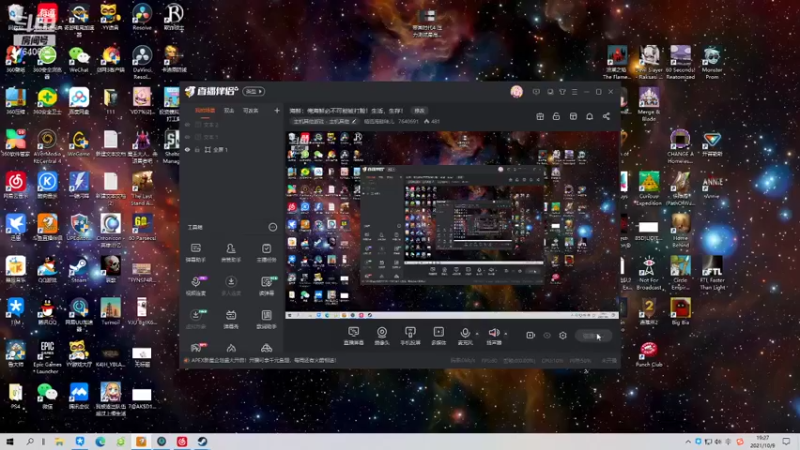Click the APEX announcement in status bar
The width and height of the screenshot is (800, 450).
(264, 360)
